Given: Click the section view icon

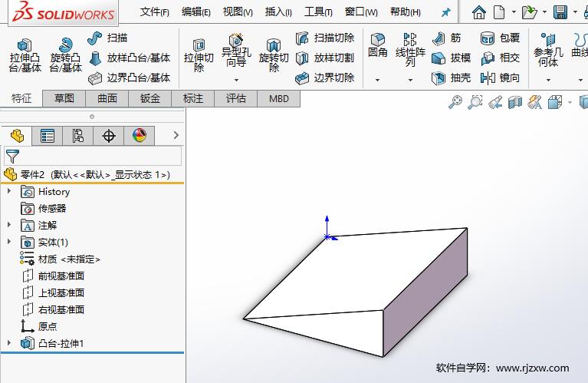Looking at the screenshot, I should 515,102.
